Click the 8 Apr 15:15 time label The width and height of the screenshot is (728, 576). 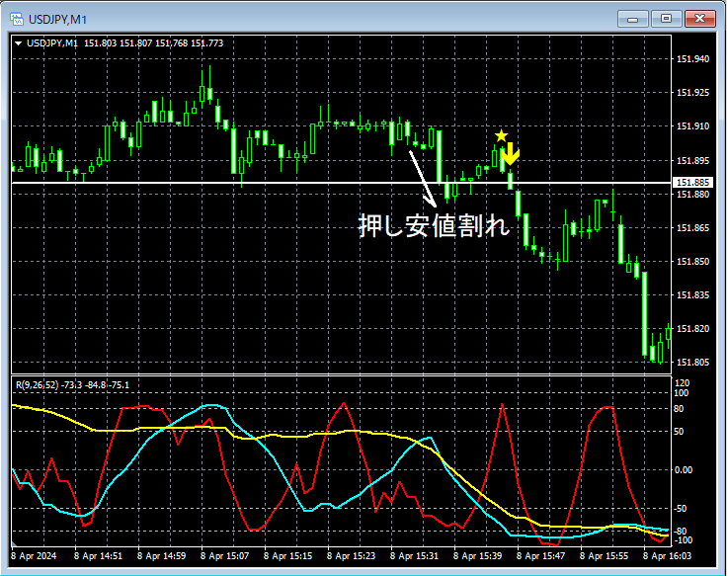pos(287,556)
